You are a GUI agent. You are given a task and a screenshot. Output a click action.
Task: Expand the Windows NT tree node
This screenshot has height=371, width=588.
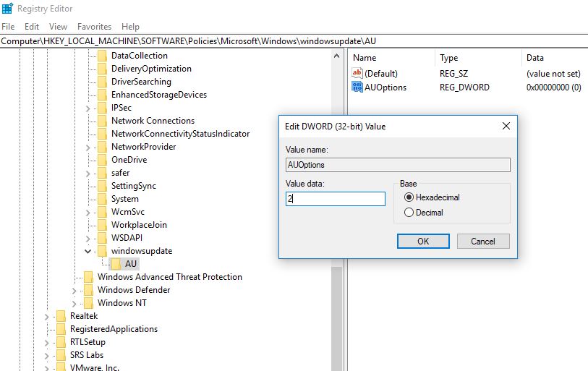[x=74, y=303]
